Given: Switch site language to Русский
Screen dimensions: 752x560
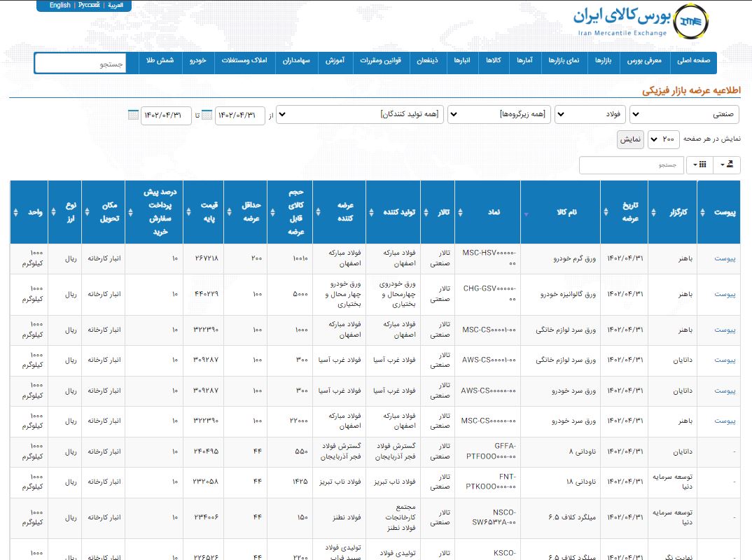Looking at the screenshot, I should click(89, 6).
